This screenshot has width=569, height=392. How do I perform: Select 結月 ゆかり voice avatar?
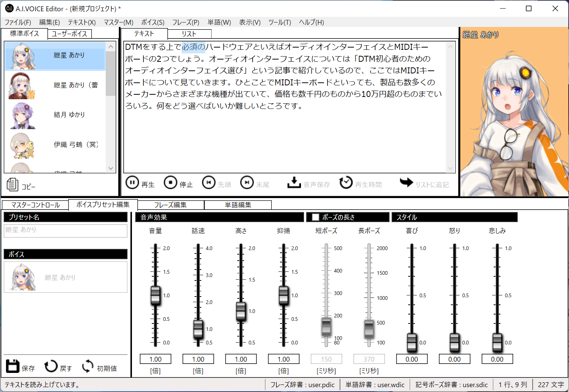click(22, 116)
